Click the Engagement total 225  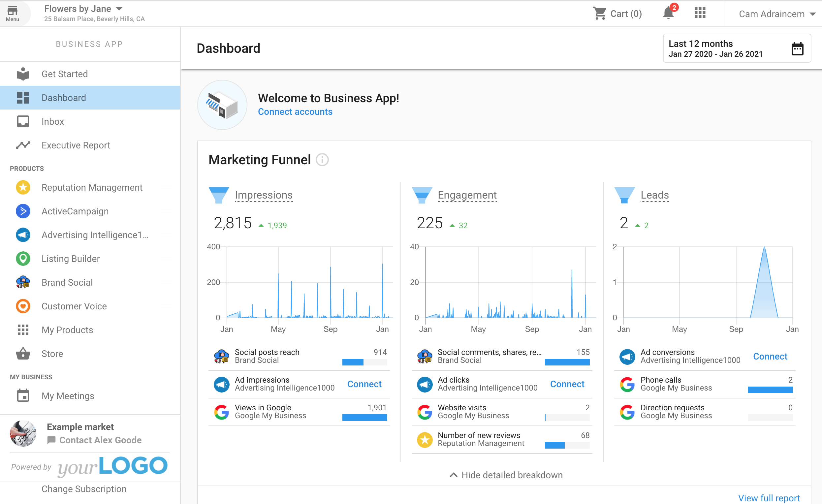coord(430,223)
